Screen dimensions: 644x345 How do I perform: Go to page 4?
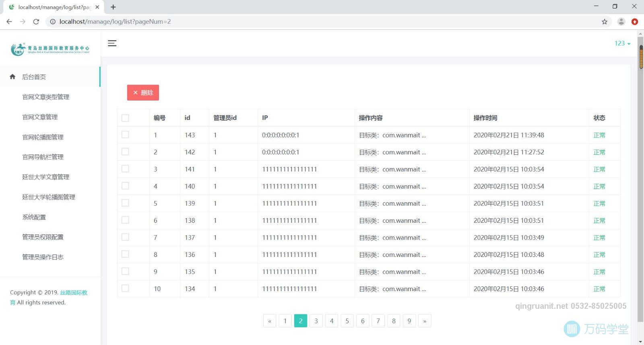pyautogui.click(x=332, y=321)
